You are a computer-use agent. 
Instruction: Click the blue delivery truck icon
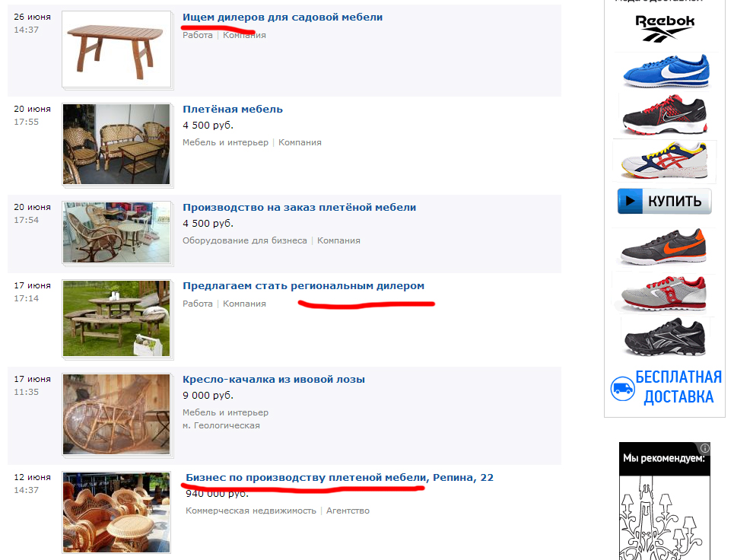(622, 389)
